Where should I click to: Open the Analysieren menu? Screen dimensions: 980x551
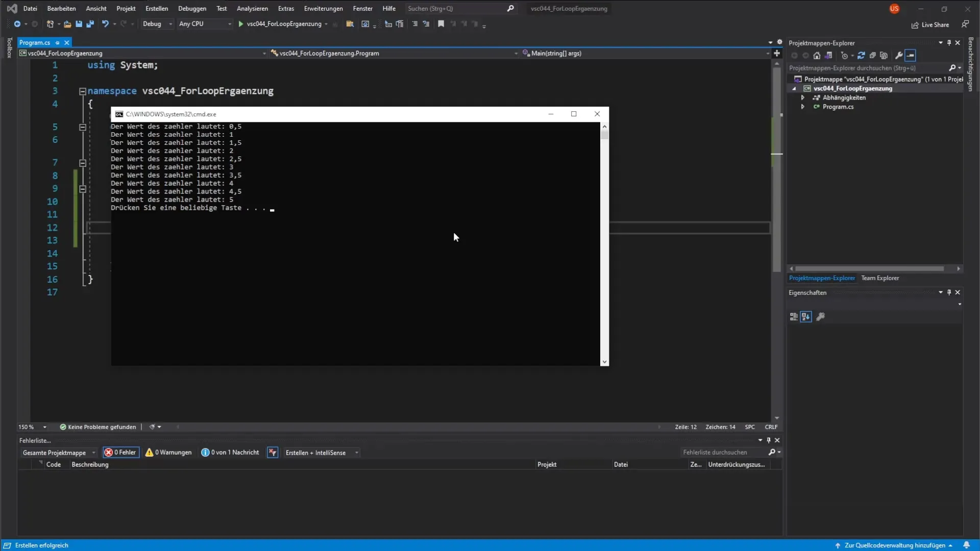click(252, 9)
